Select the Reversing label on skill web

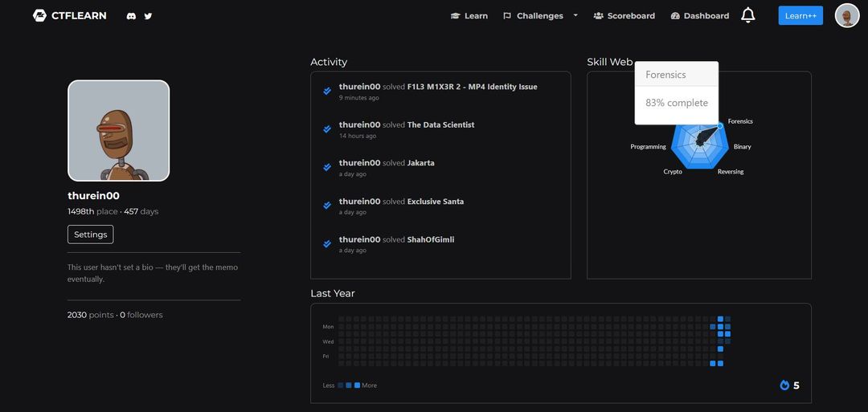(731, 172)
